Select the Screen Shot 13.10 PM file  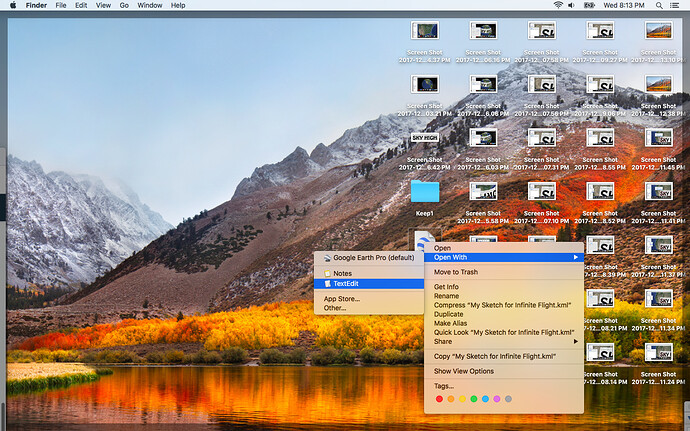pyautogui.click(x=659, y=30)
